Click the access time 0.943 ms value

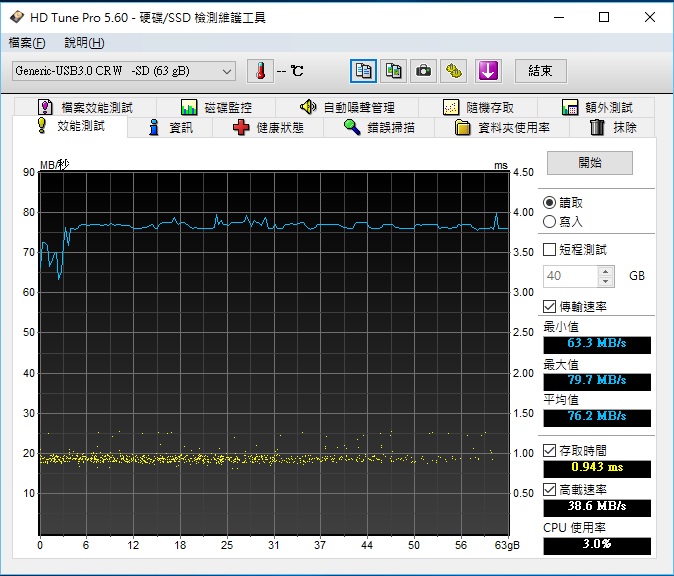(597, 468)
